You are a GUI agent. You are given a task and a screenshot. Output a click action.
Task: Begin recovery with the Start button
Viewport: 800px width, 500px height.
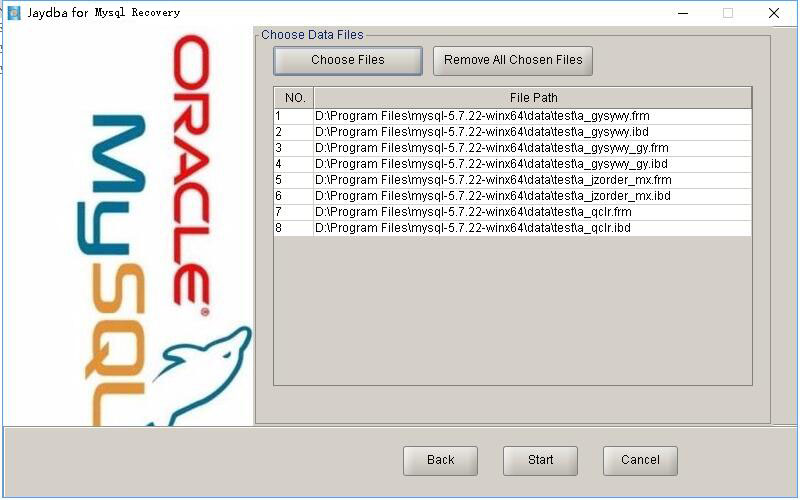pos(540,461)
